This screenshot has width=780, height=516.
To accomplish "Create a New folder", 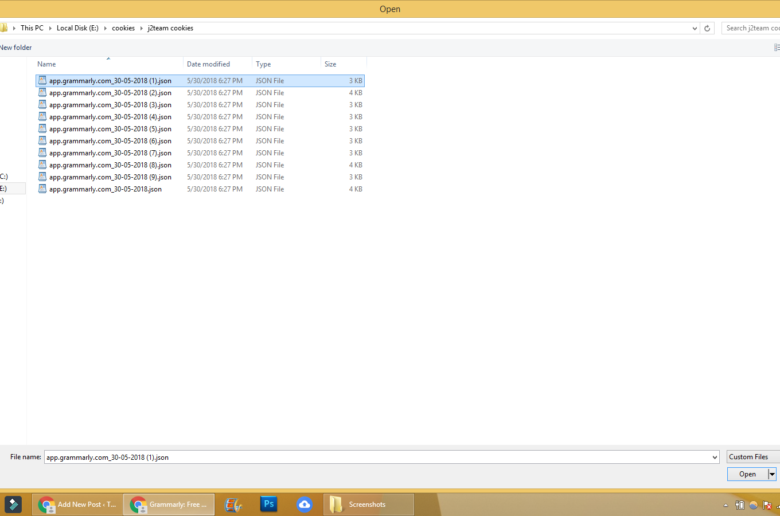I will click(x=15, y=48).
